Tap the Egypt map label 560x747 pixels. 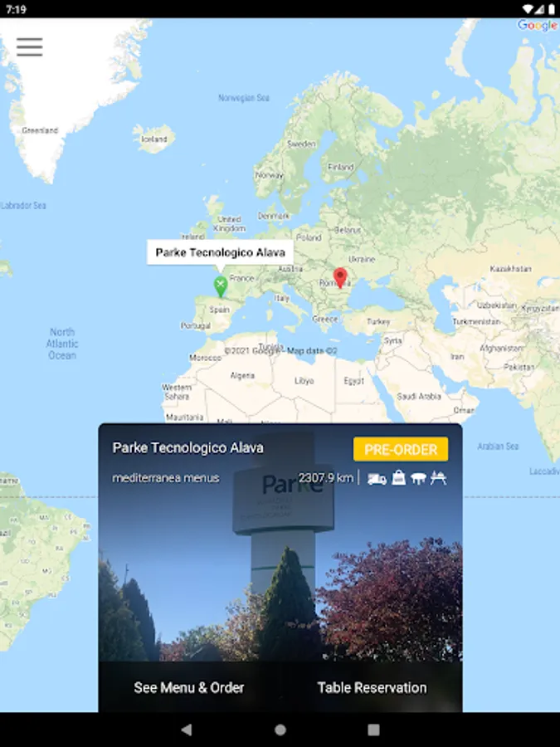point(353,381)
